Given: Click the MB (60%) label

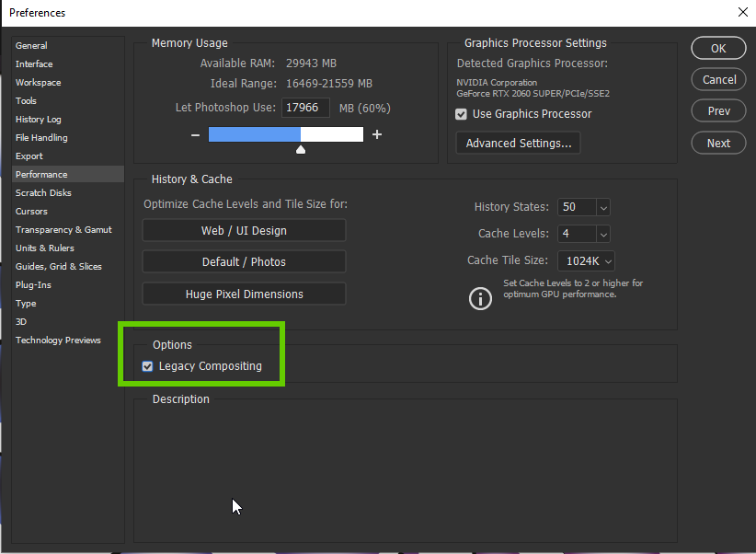Looking at the screenshot, I should [x=365, y=108].
